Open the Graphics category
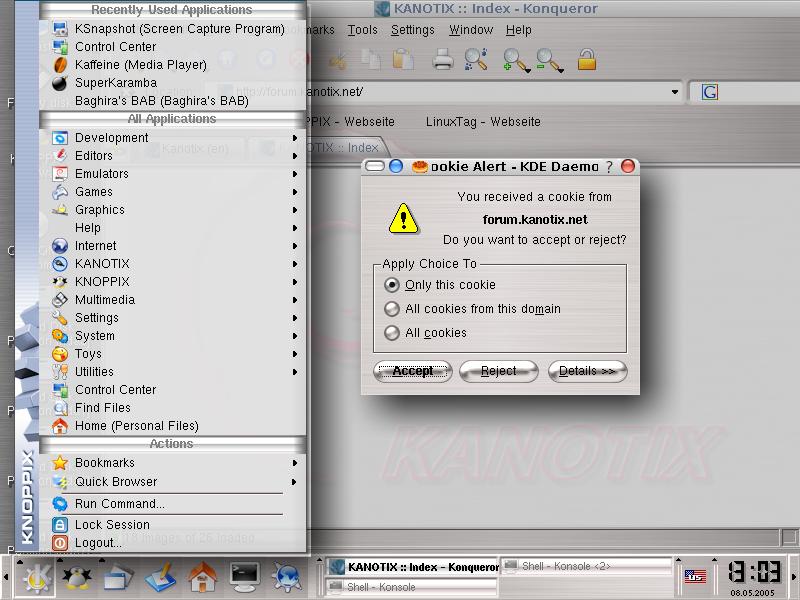Image resolution: width=800 pixels, height=600 pixels. (173, 210)
